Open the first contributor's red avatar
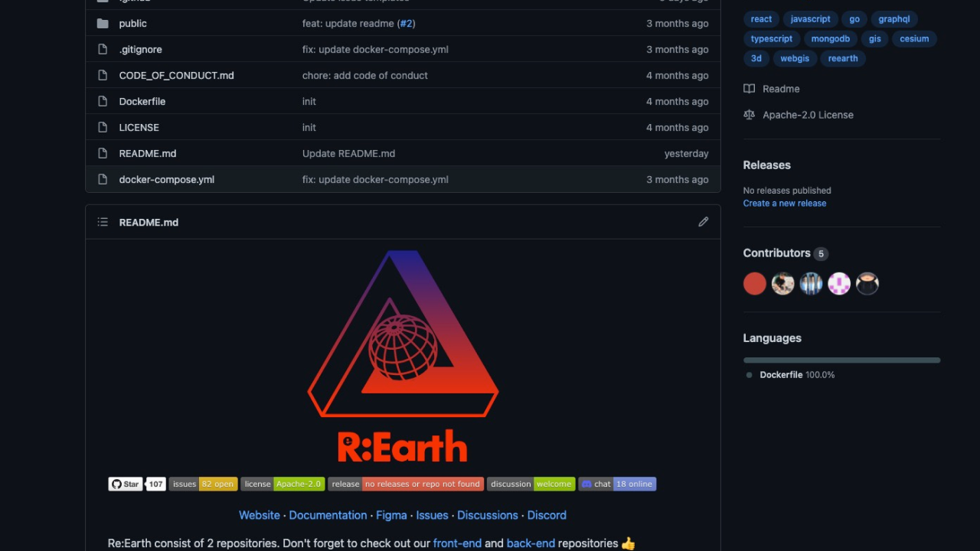The width and height of the screenshot is (980, 551). [x=755, y=284]
